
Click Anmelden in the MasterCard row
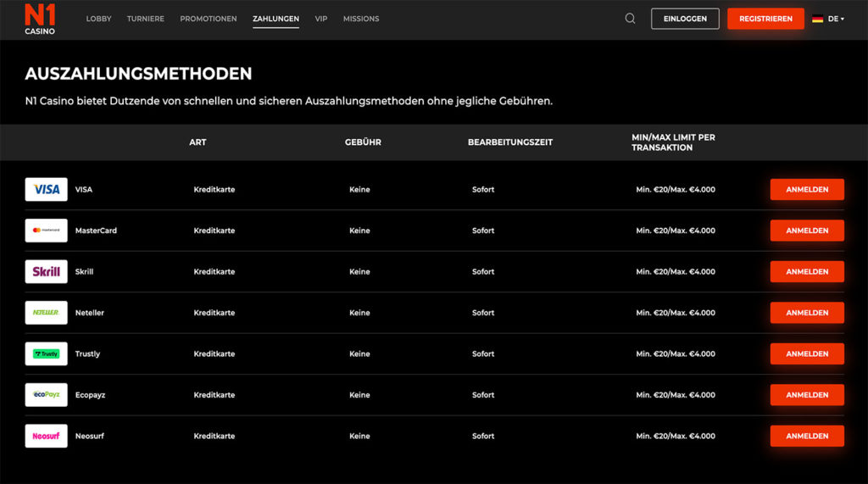coord(807,231)
